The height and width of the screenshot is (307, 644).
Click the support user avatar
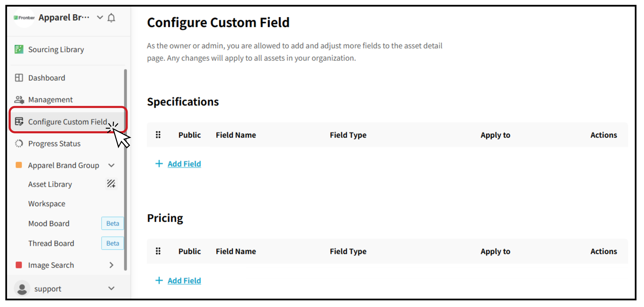22,288
